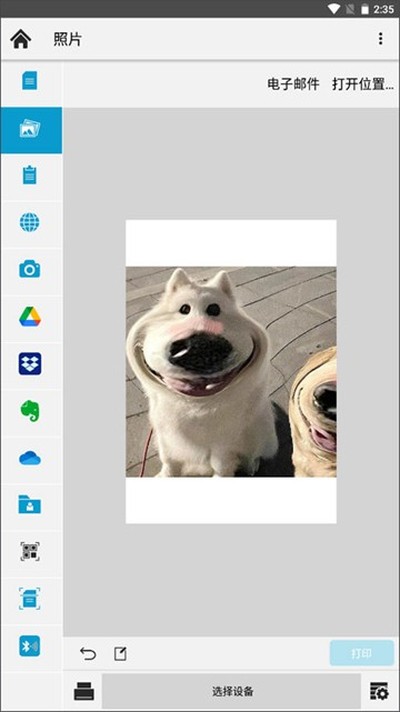This screenshot has width=400, height=712.
Task: Select the Photos gallery sidebar icon
Action: pyautogui.click(x=31, y=130)
